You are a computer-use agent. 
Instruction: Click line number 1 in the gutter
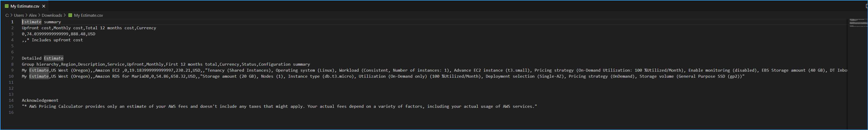[x=12, y=22]
